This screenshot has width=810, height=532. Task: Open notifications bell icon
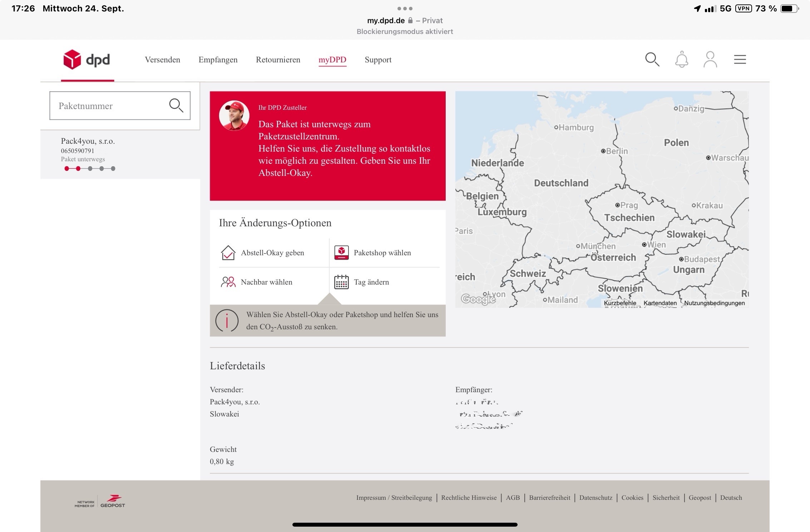pos(682,59)
